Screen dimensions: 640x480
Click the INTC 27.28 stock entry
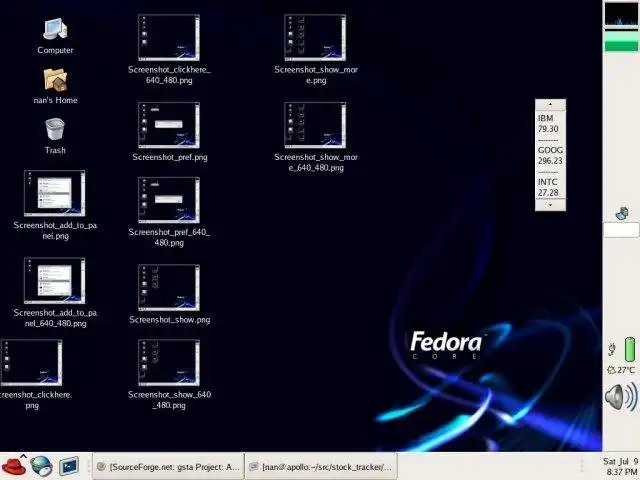pyautogui.click(x=548, y=187)
